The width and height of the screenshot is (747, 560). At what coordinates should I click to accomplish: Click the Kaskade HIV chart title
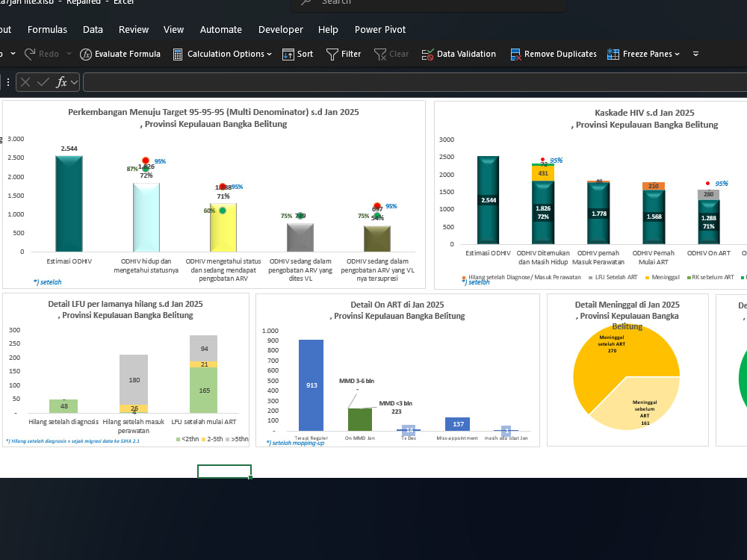(645, 119)
